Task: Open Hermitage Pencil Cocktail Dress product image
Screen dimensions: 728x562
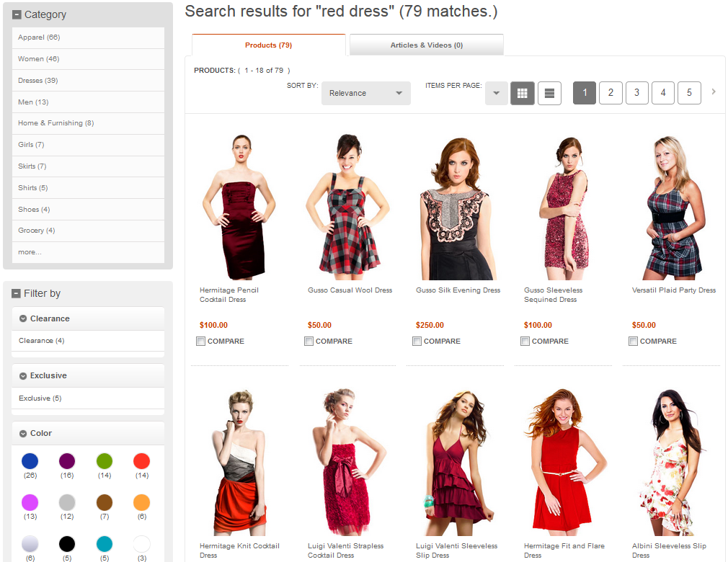Action: click(x=239, y=207)
